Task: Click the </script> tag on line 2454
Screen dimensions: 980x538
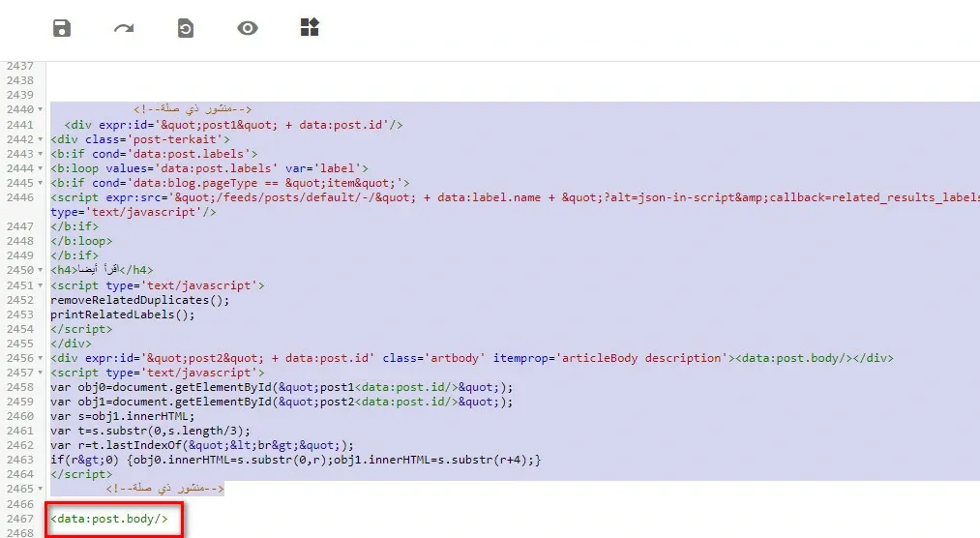Action: pos(81,329)
